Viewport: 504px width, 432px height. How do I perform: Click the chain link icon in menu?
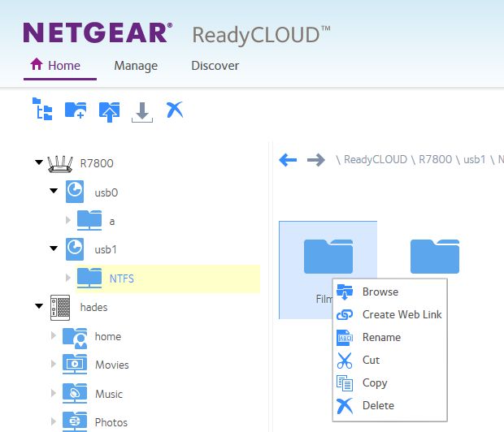pyautogui.click(x=345, y=315)
